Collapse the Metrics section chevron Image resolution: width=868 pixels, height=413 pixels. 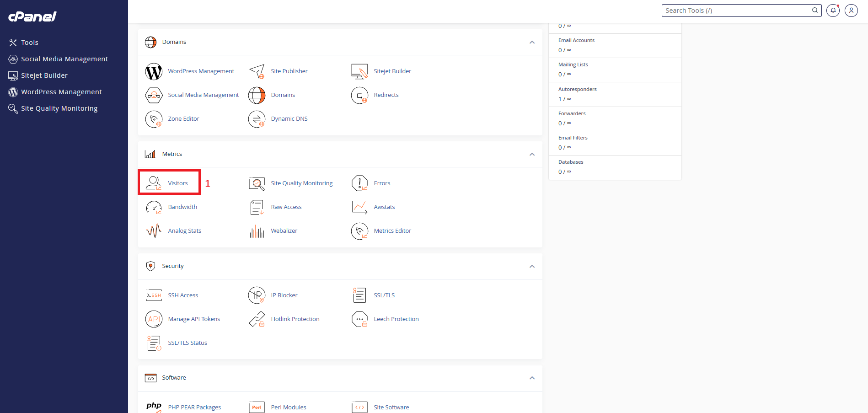point(532,154)
